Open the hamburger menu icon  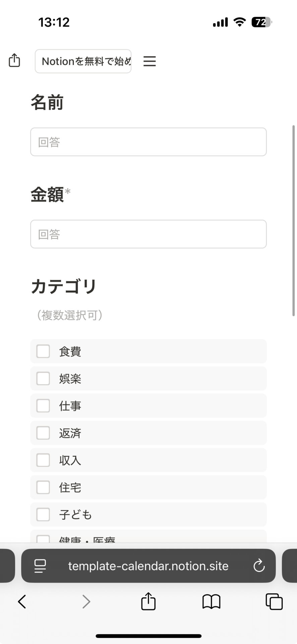[x=150, y=61]
